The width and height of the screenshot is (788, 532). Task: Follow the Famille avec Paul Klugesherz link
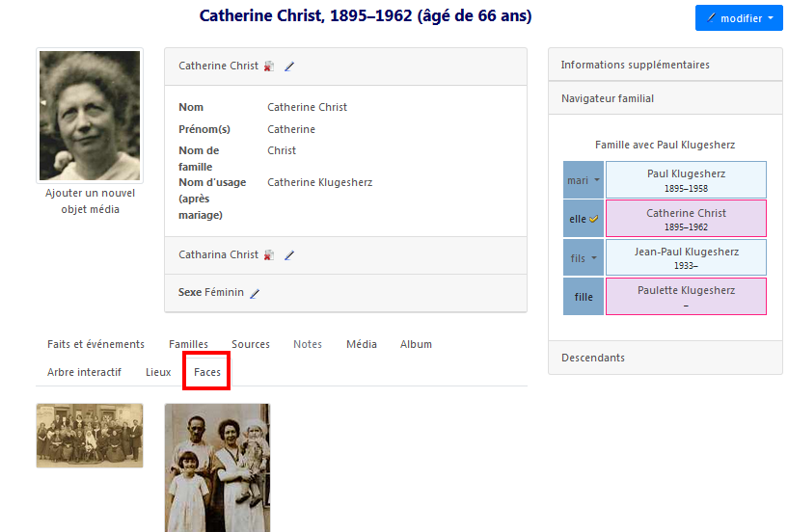[665, 145]
